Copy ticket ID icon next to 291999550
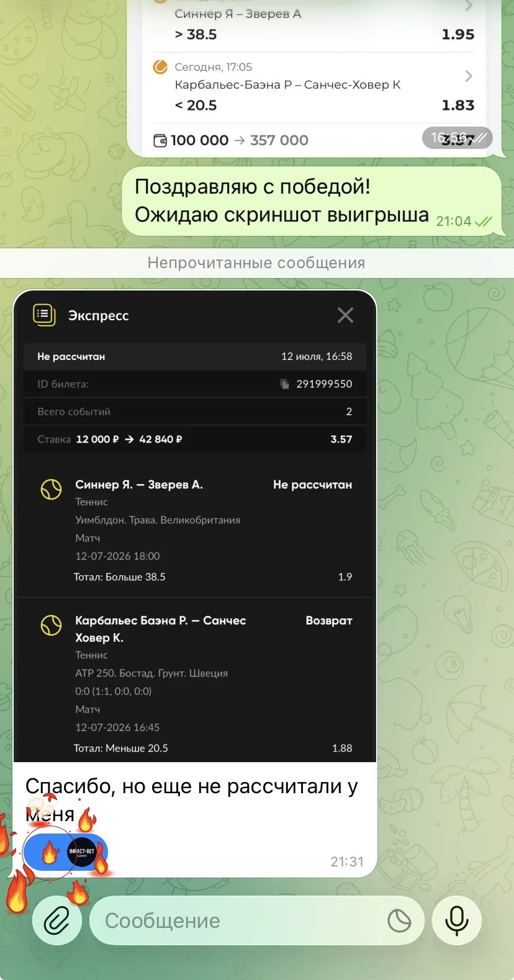This screenshot has height=980, width=514. pyautogui.click(x=284, y=384)
